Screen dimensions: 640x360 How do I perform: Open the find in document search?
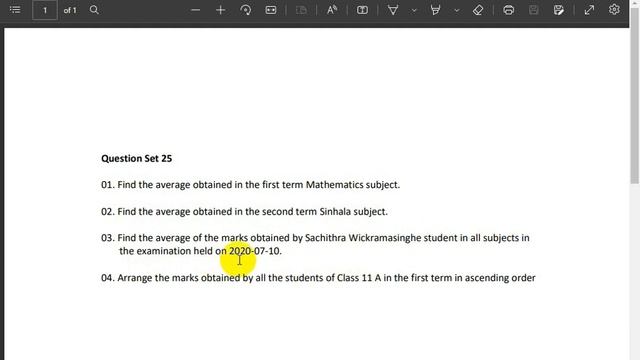94,10
